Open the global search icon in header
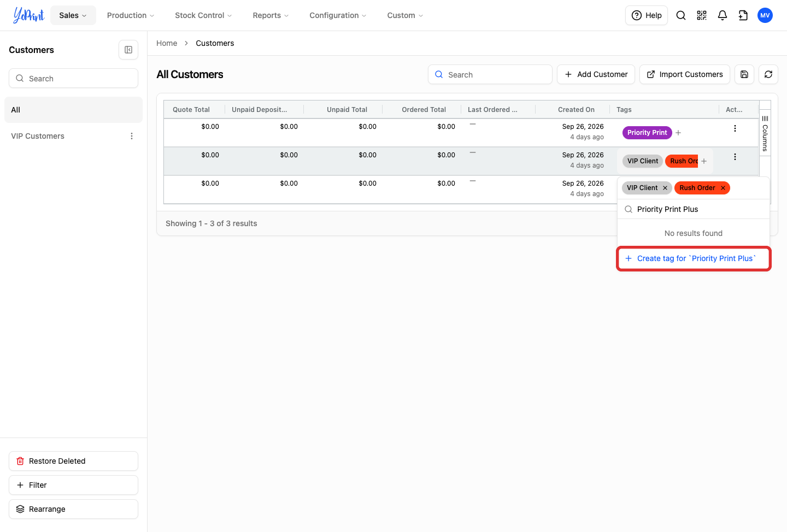 tap(681, 15)
